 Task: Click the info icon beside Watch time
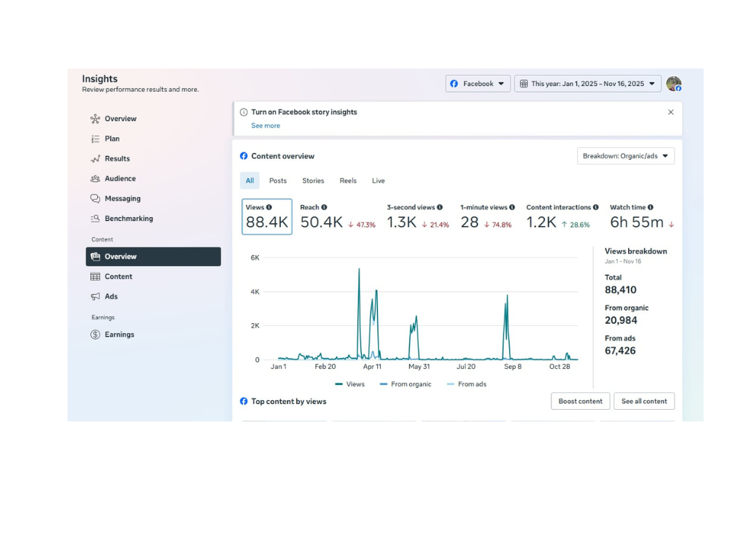point(650,207)
